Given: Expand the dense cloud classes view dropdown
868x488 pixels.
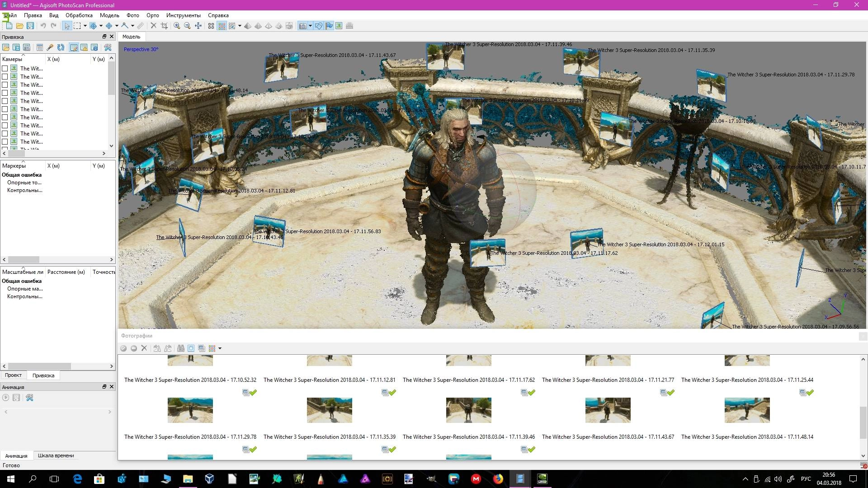Looking at the screenshot, I should pyautogui.click(x=240, y=26).
